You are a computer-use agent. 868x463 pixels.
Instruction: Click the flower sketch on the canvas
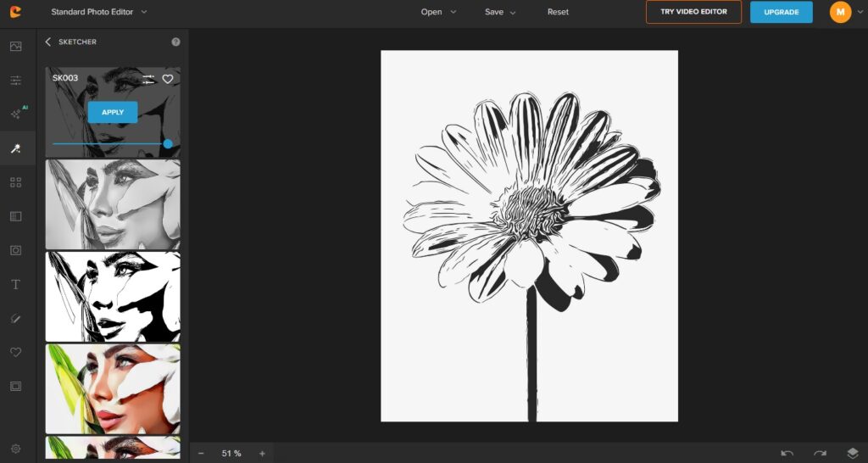529,236
